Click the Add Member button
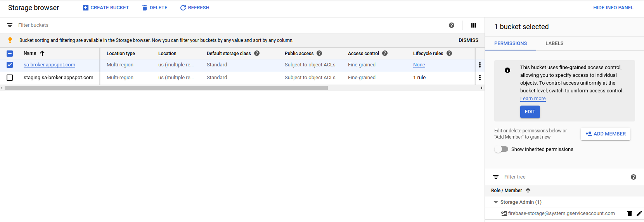Image resolution: width=644 pixels, height=222 pixels. pyautogui.click(x=606, y=134)
